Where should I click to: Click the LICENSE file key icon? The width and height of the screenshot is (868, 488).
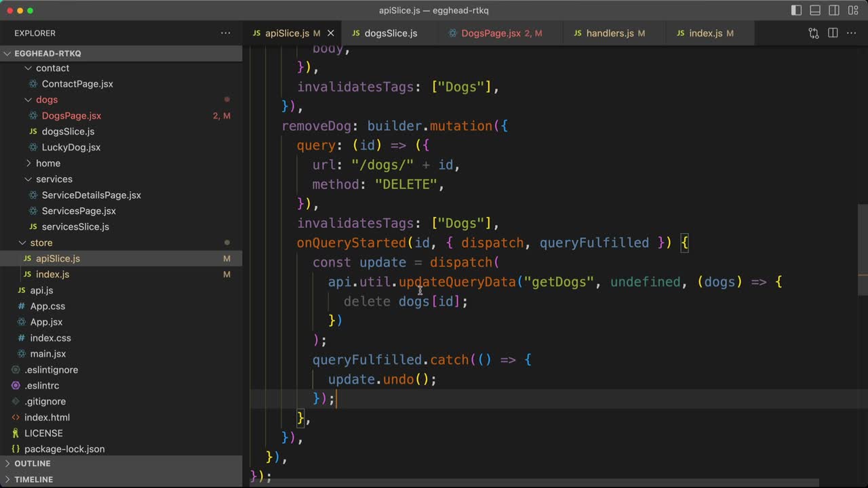[16, 433]
